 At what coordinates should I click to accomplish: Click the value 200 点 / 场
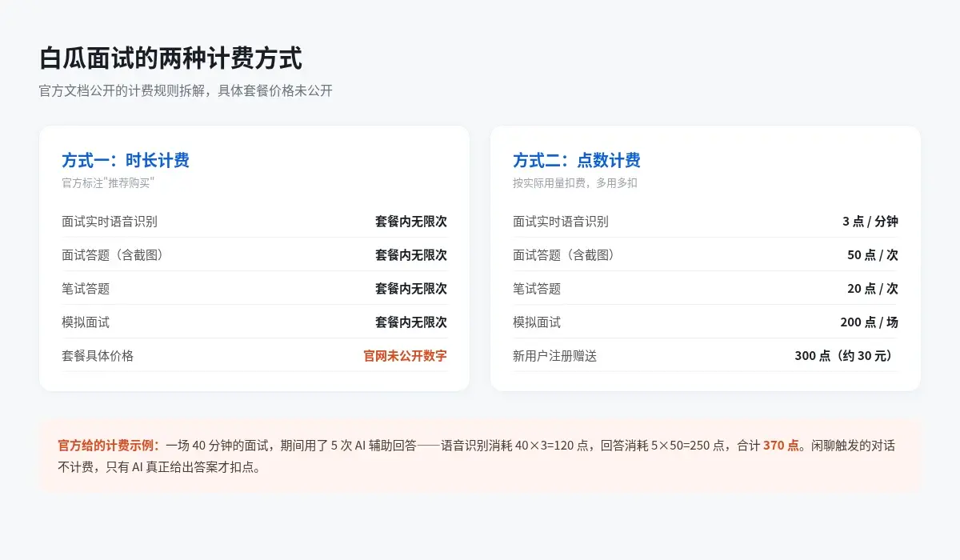click(x=870, y=322)
